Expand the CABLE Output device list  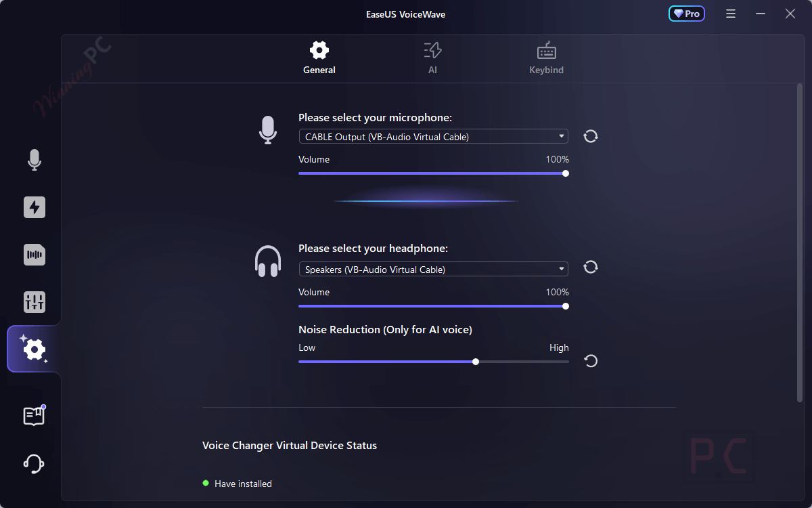[560, 136]
